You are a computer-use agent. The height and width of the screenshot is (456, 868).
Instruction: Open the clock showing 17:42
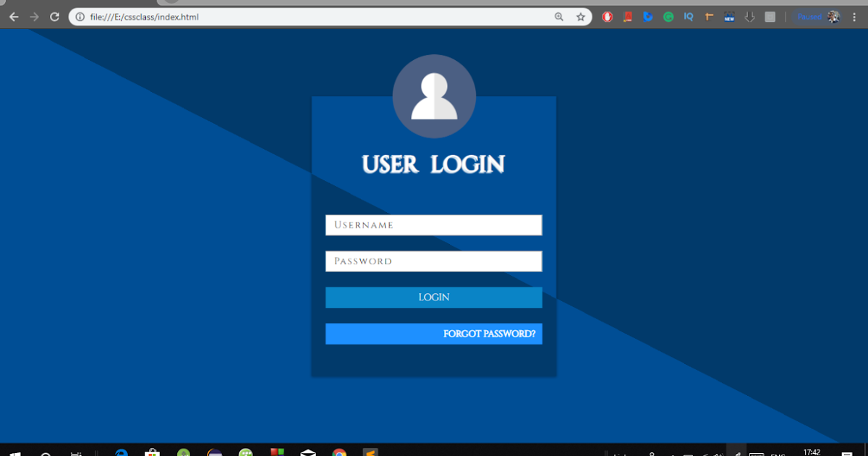coord(812,450)
